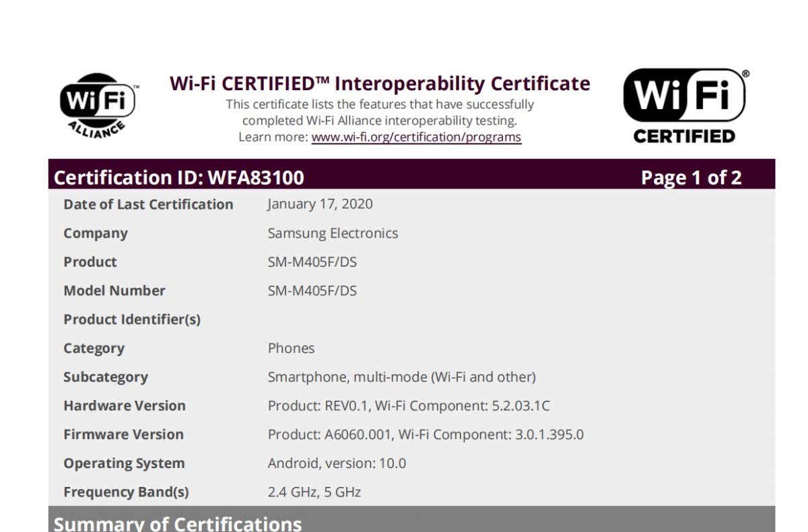Select the January 17, 2020 date value

[x=320, y=204]
